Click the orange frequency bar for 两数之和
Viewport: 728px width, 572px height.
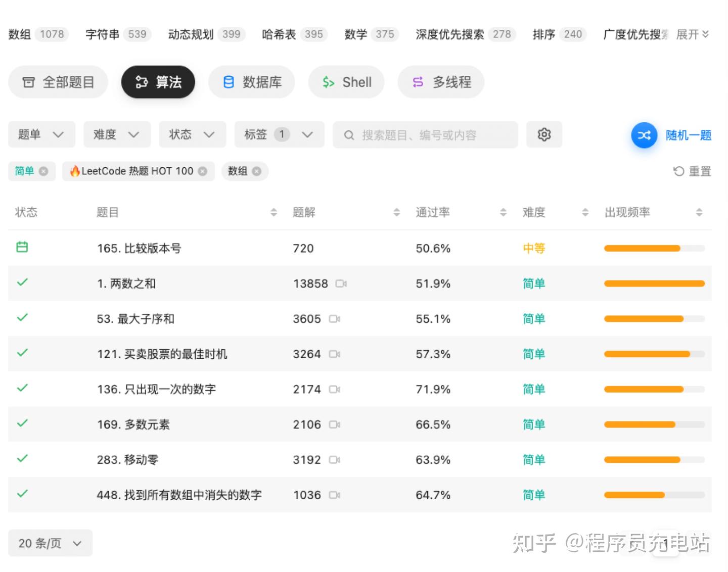[654, 283]
